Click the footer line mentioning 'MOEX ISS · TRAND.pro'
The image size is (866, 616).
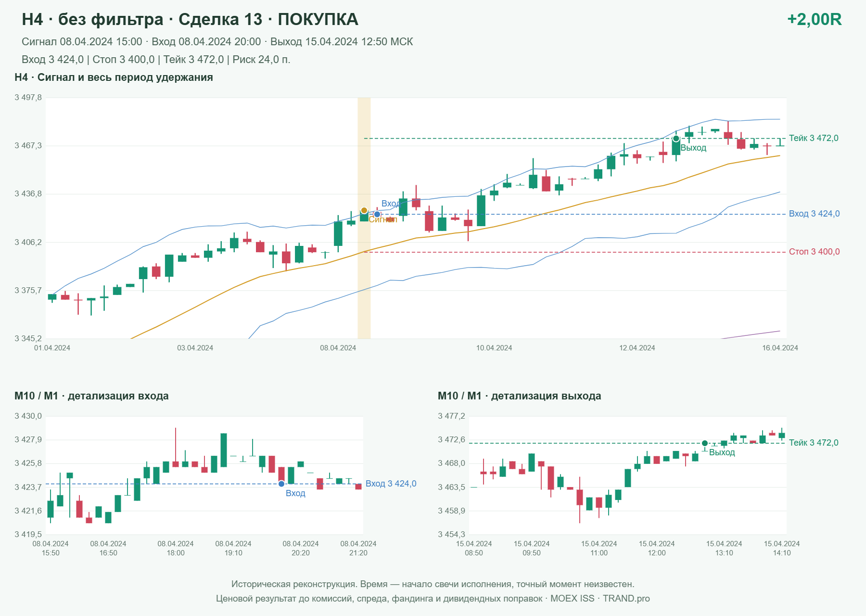(433, 599)
